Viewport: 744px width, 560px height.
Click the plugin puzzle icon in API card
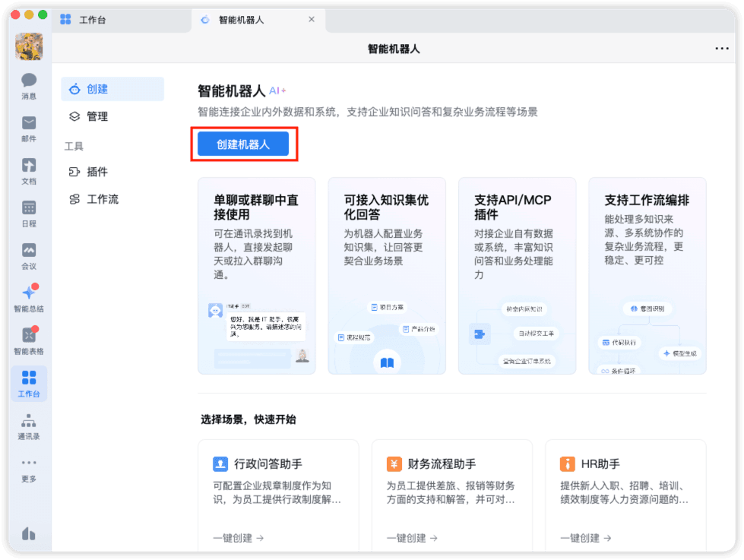point(480,334)
